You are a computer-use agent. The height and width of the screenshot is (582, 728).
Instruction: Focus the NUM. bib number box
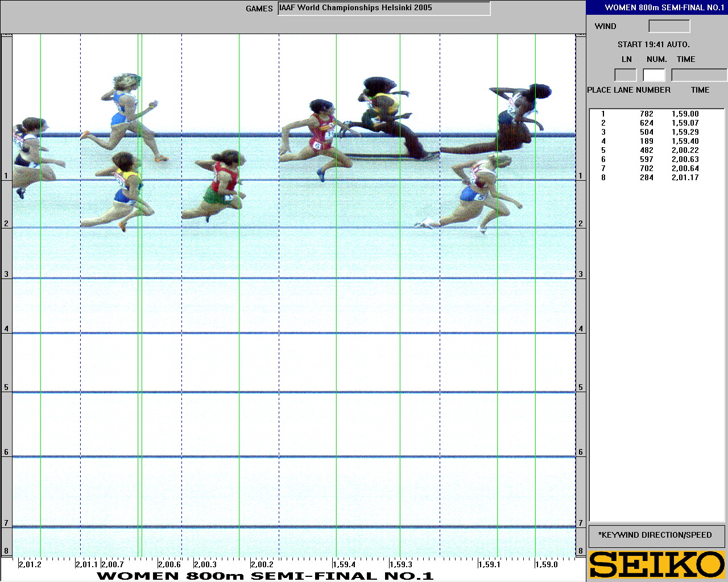[x=653, y=75]
